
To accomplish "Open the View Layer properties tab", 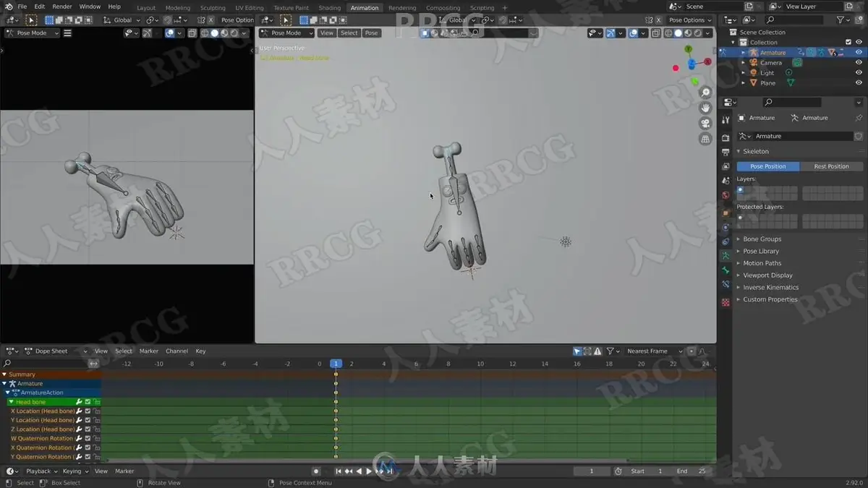I will tap(726, 166).
